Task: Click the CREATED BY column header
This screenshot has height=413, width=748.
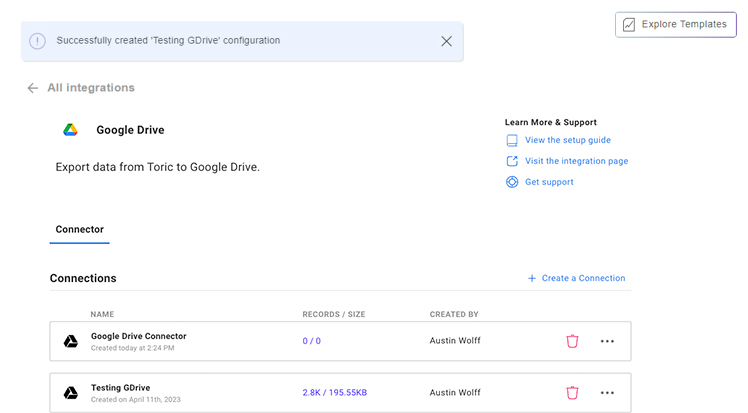Action: click(x=454, y=314)
